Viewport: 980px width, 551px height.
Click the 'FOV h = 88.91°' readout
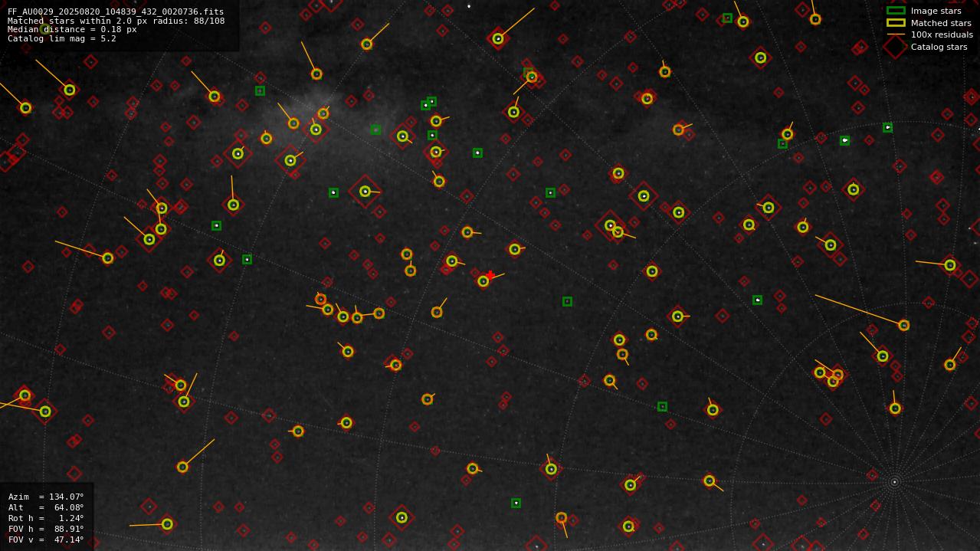coord(46,529)
